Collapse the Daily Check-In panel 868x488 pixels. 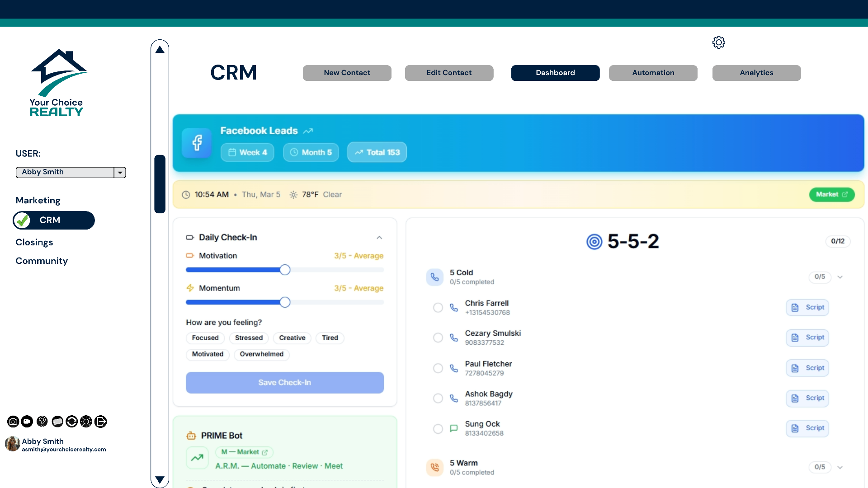(379, 238)
